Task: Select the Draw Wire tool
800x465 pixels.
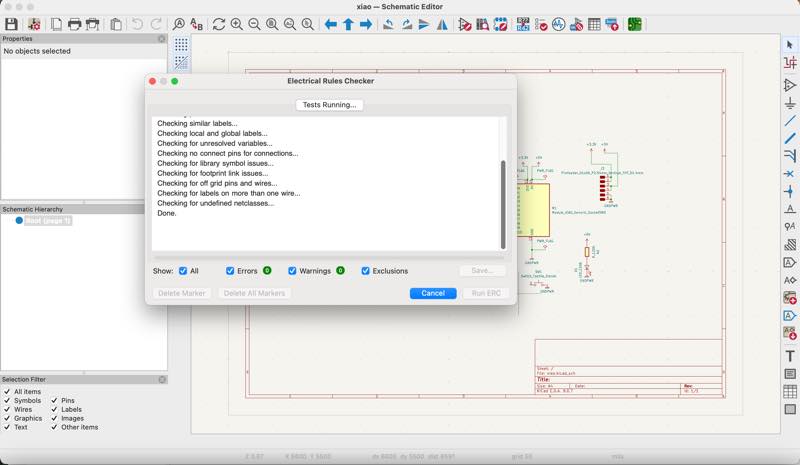Action: click(x=790, y=121)
